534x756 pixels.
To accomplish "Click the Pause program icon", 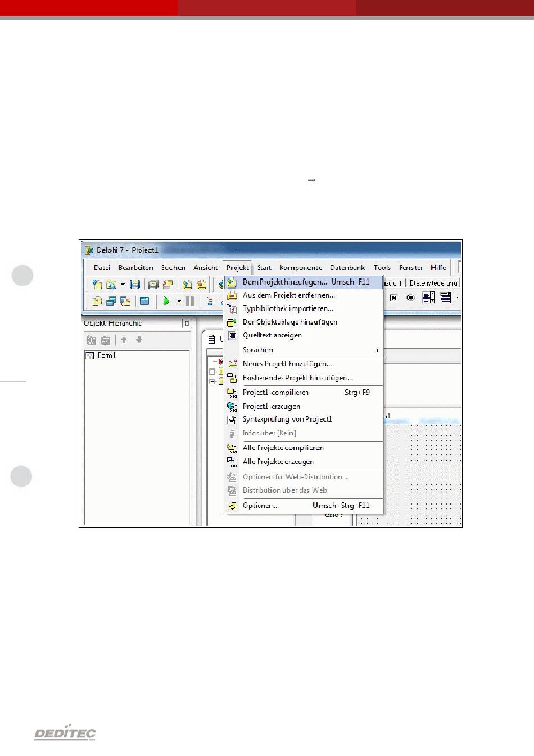I will pos(190,301).
